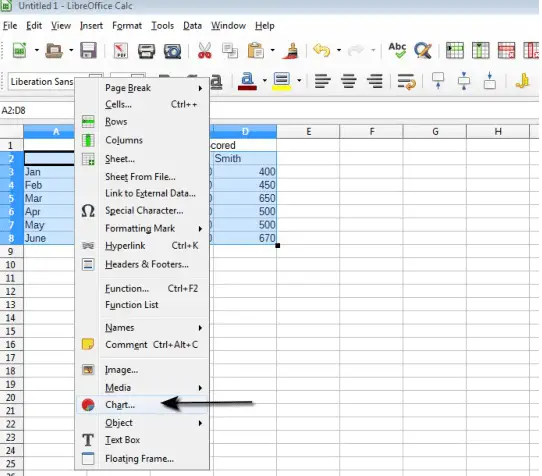Paste using the clipboard icon
The width and height of the screenshot is (542, 476).
pos(255,50)
